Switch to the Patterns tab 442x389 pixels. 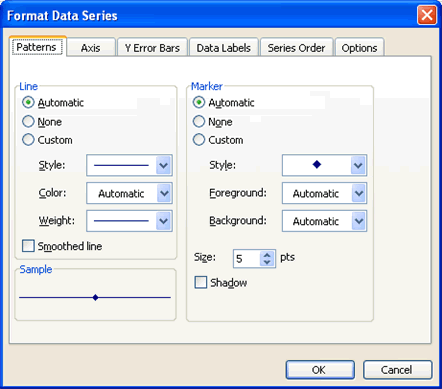coord(37,47)
